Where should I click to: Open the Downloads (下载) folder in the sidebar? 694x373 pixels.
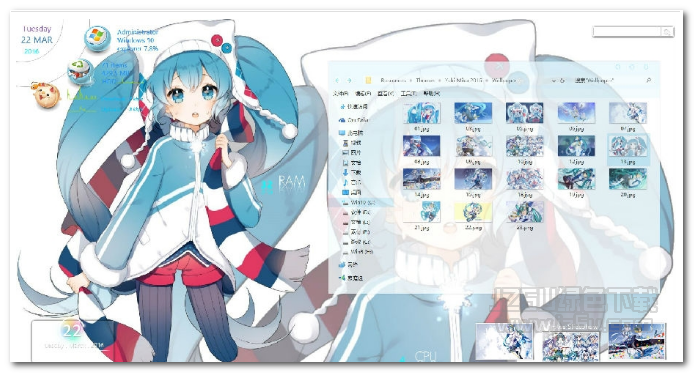(x=352, y=173)
